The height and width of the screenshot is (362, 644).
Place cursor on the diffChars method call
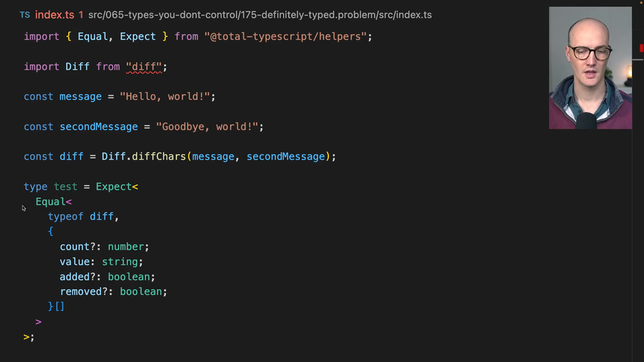pyautogui.click(x=158, y=157)
